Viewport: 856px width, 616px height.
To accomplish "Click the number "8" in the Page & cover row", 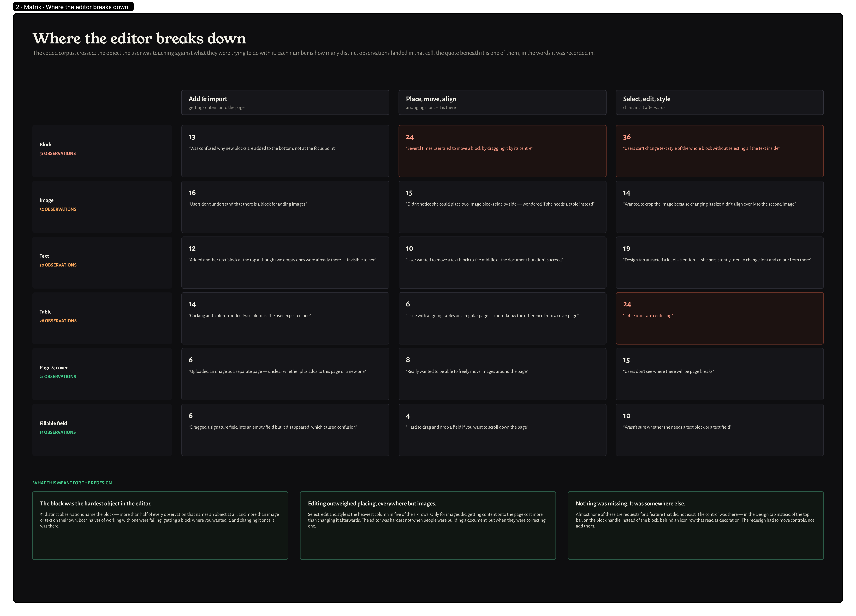I will click(408, 360).
